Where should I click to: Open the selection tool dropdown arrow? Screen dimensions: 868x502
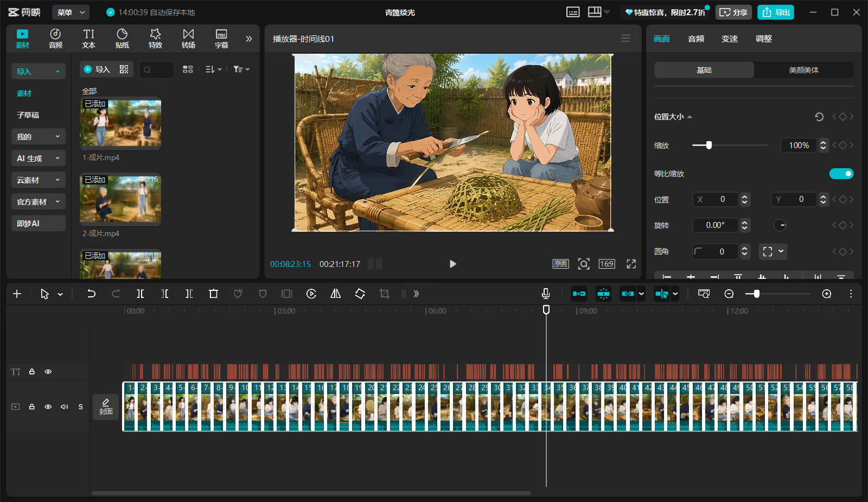[60, 294]
